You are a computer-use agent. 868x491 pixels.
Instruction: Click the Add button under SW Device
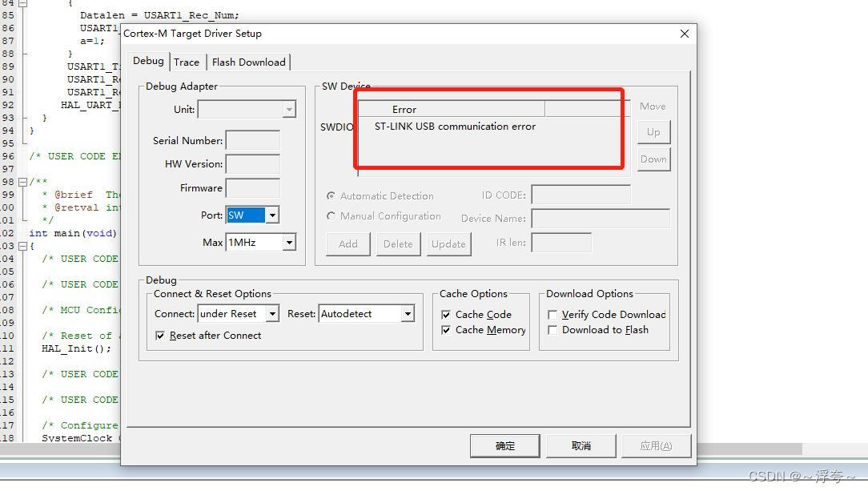click(x=348, y=243)
